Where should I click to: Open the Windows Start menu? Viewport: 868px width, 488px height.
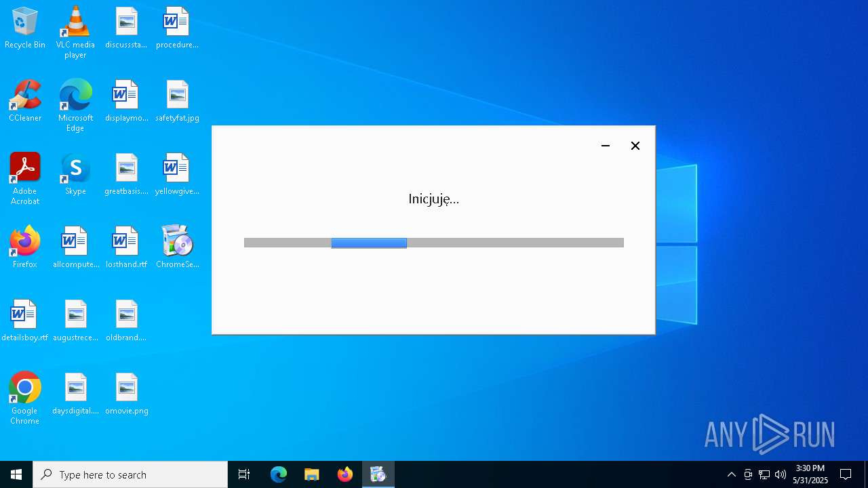16,474
